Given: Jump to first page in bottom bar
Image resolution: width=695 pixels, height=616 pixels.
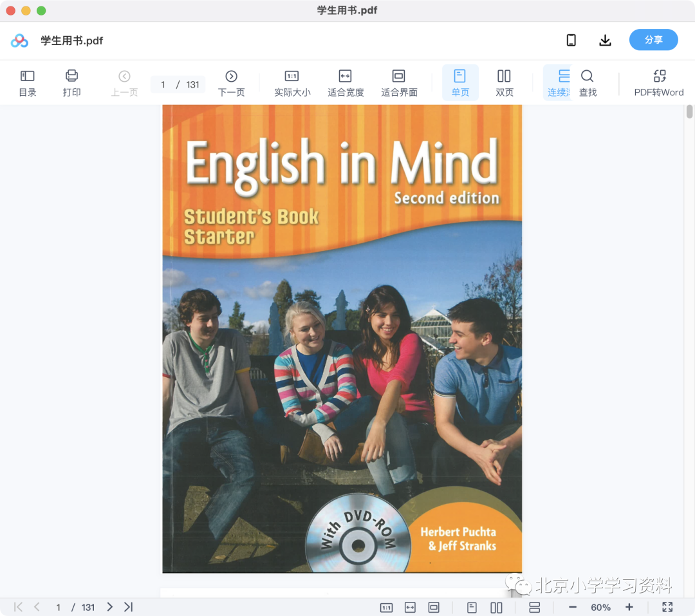Looking at the screenshot, I should pos(18,607).
